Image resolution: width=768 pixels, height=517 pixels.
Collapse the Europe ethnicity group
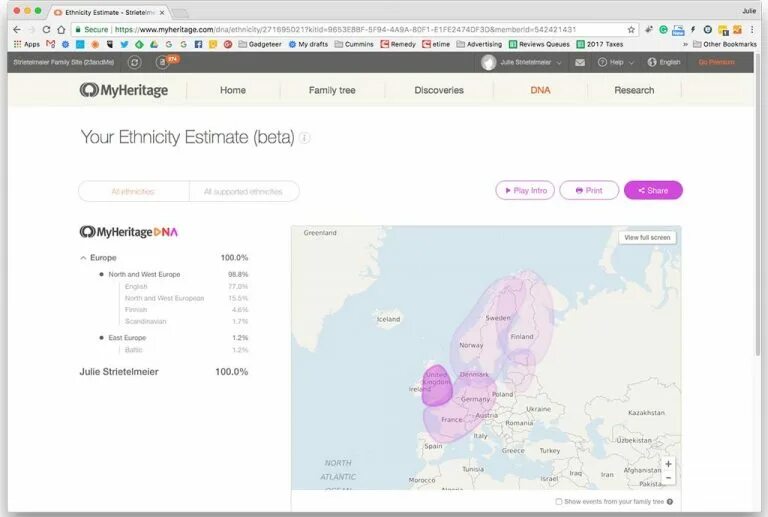point(83,258)
